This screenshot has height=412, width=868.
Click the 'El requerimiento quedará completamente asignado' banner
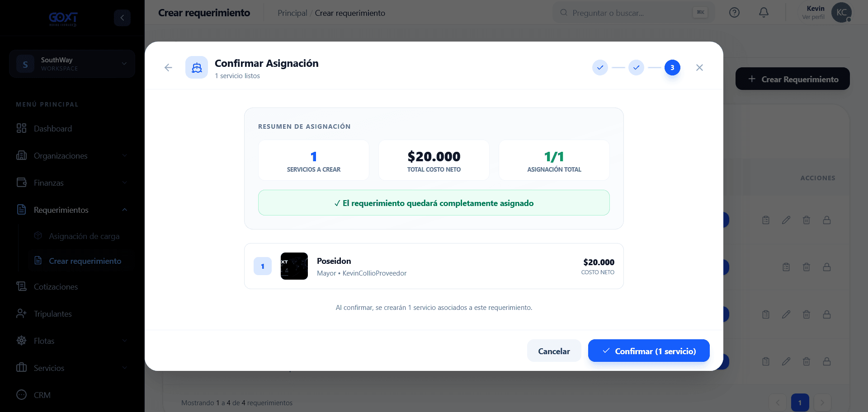(x=434, y=203)
